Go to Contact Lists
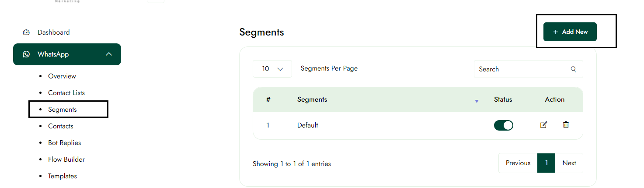 (66, 93)
